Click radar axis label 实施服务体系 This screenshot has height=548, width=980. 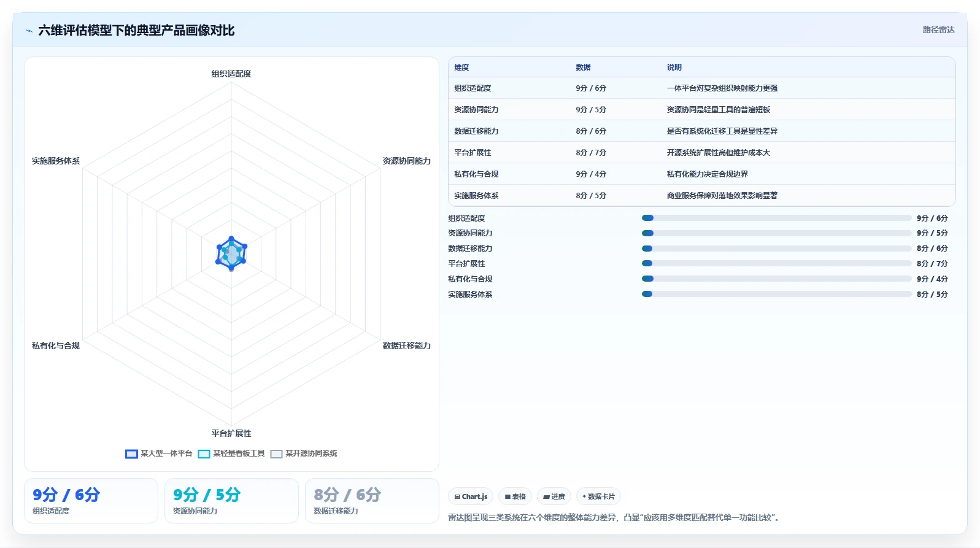pyautogui.click(x=56, y=161)
